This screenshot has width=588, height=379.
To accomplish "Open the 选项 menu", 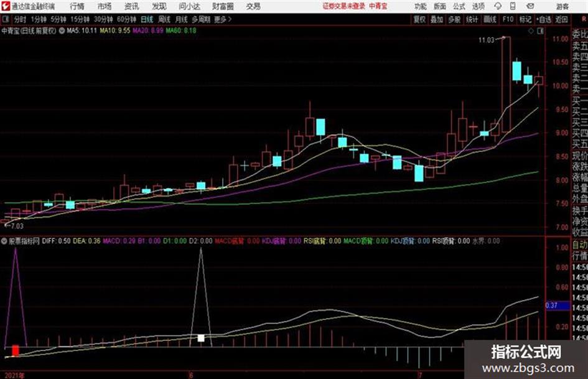I will click(478, 6).
